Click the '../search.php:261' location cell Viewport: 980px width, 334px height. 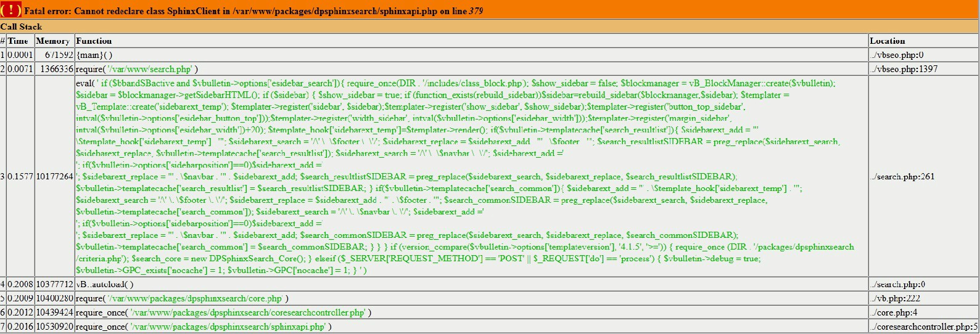[902, 177]
